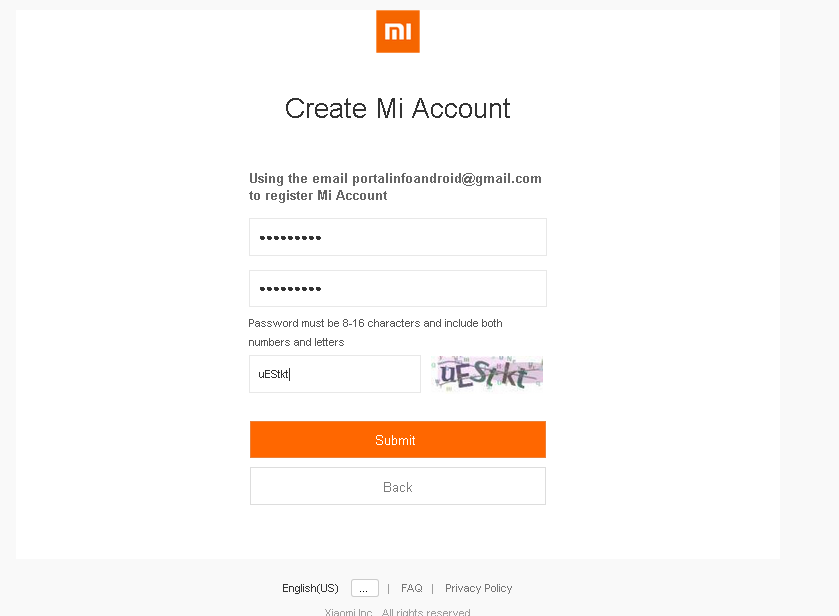839x616 pixels.
Task: Click the masked dots in confirm password field
Action: point(290,289)
